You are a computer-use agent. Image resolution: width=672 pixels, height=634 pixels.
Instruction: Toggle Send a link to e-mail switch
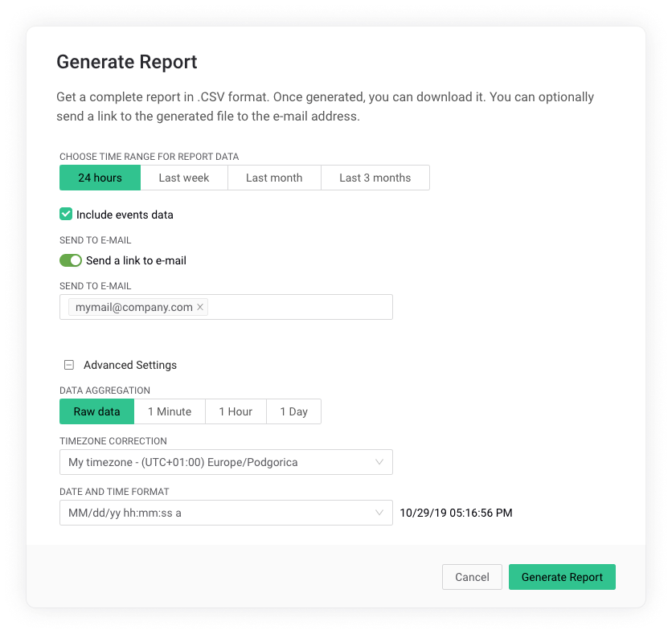tap(71, 260)
